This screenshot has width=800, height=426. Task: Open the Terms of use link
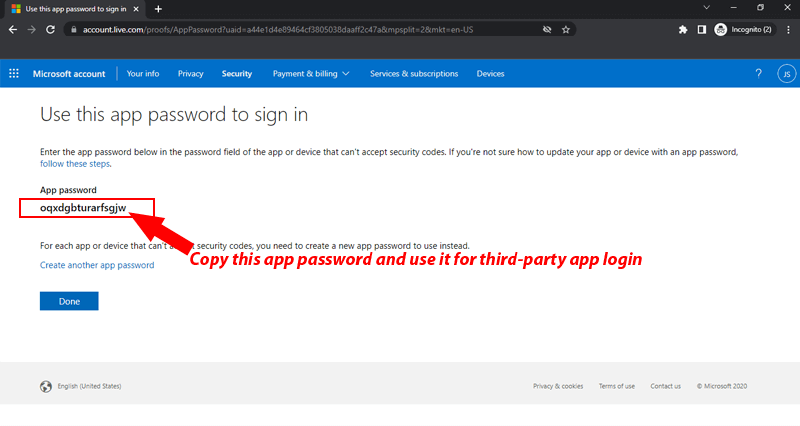click(617, 386)
